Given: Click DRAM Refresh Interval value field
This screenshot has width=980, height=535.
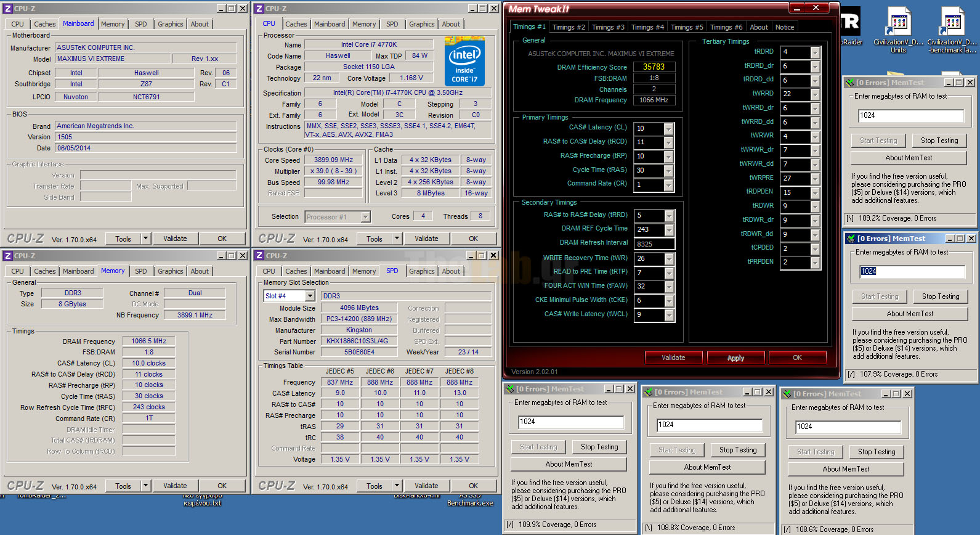Looking at the screenshot, I should click(x=655, y=244).
